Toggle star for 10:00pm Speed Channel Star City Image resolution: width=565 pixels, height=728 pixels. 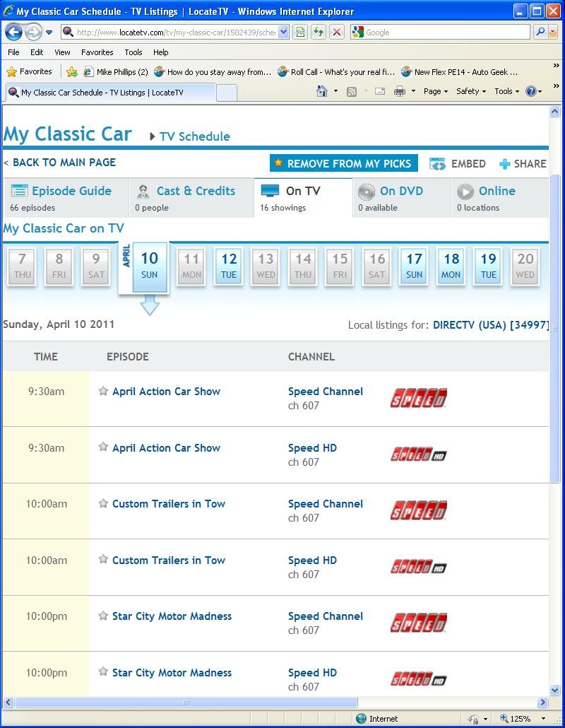click(x=103, y=616)
